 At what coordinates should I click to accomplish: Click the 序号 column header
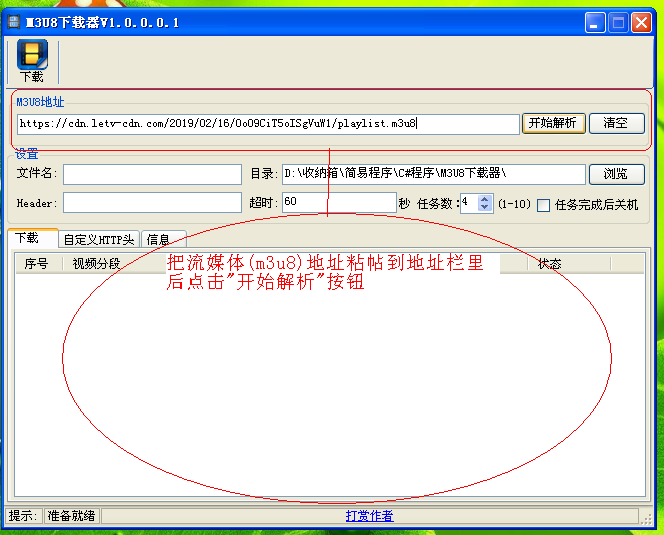(37, 264)
